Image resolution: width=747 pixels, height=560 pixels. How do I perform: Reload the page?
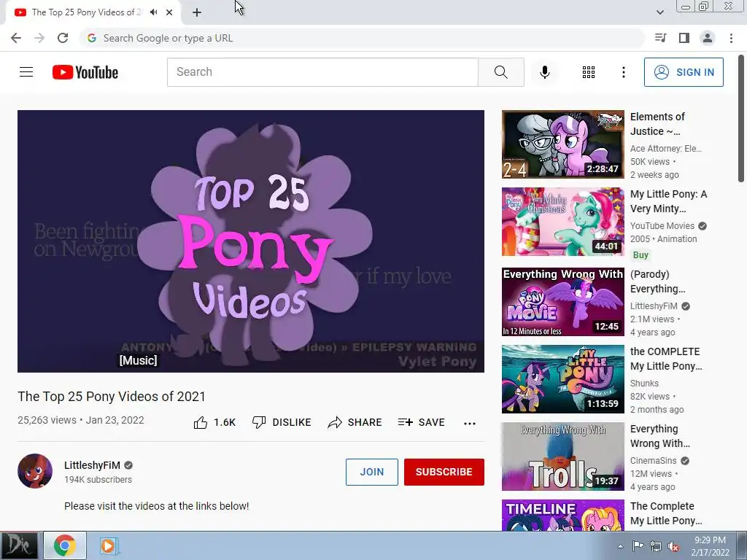[63, 38]
